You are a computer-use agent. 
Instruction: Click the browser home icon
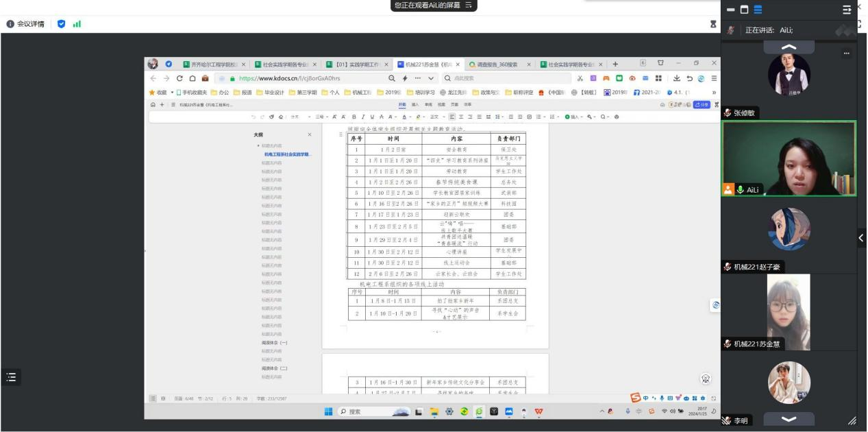193,79
